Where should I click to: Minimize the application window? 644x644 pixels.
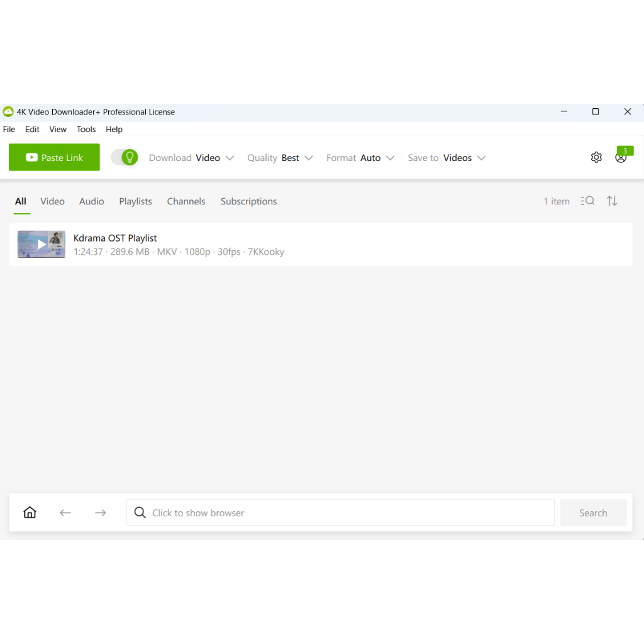pyautogui.click(x=564, y=111)
